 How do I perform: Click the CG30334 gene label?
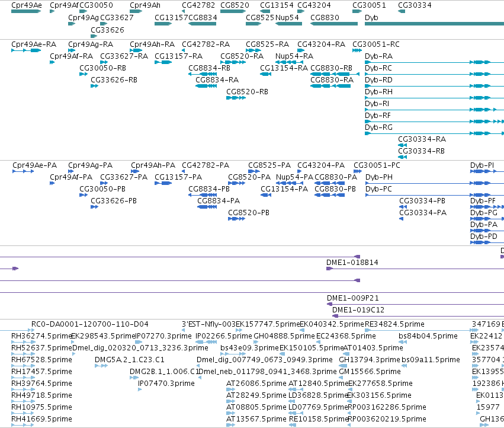coord(415,5)
